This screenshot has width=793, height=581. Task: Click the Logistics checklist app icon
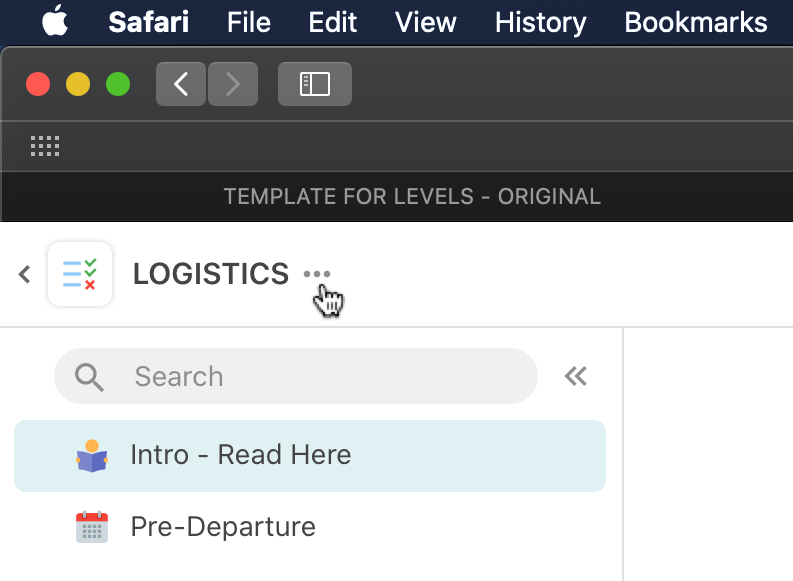[80, 274]
